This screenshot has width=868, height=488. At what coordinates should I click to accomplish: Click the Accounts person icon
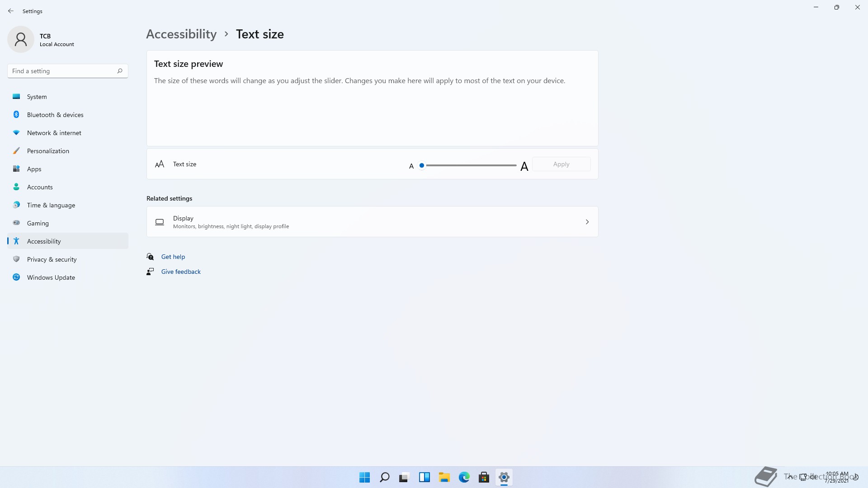[x=16, y=187]
